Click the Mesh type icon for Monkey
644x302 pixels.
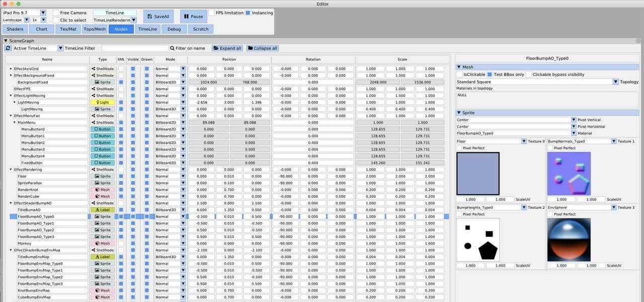click(103, 243)
